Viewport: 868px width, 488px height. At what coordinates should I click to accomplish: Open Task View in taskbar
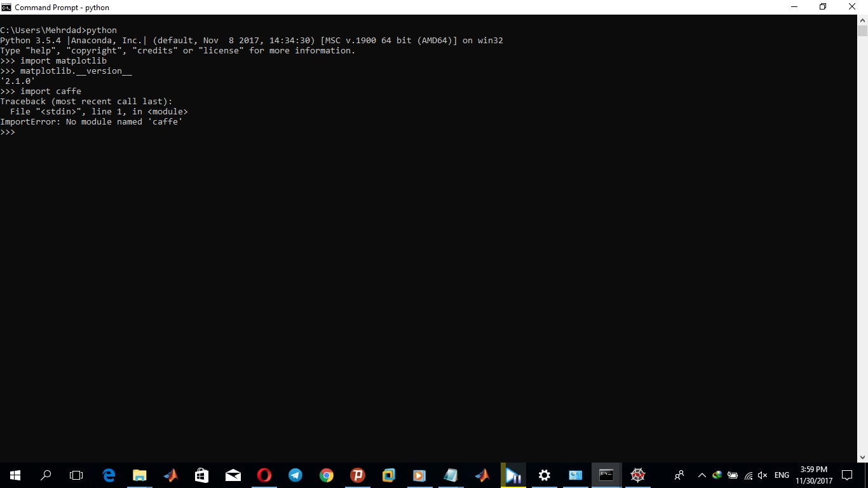[x=76, y=475]
